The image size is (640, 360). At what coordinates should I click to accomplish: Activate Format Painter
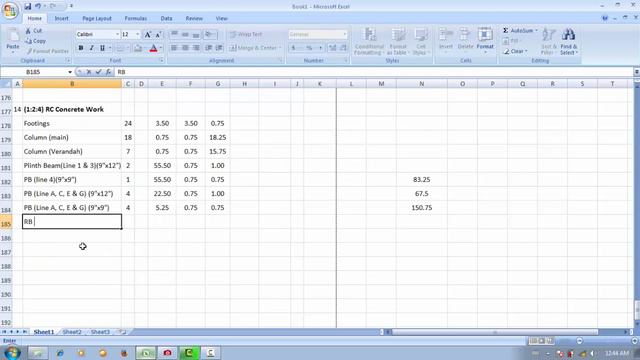click(x=47, y=51)
